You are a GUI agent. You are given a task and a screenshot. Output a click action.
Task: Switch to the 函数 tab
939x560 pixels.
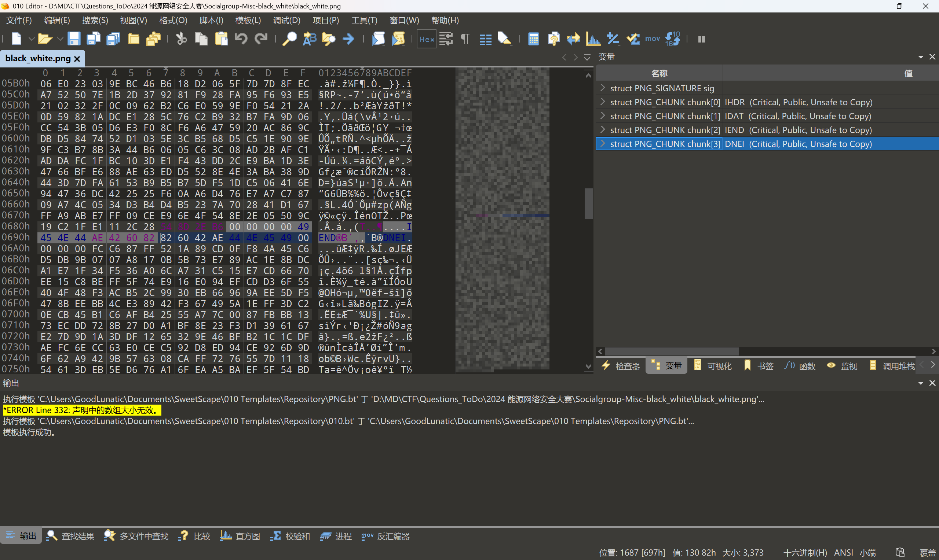pyautogui.click(x=800, y=366)
